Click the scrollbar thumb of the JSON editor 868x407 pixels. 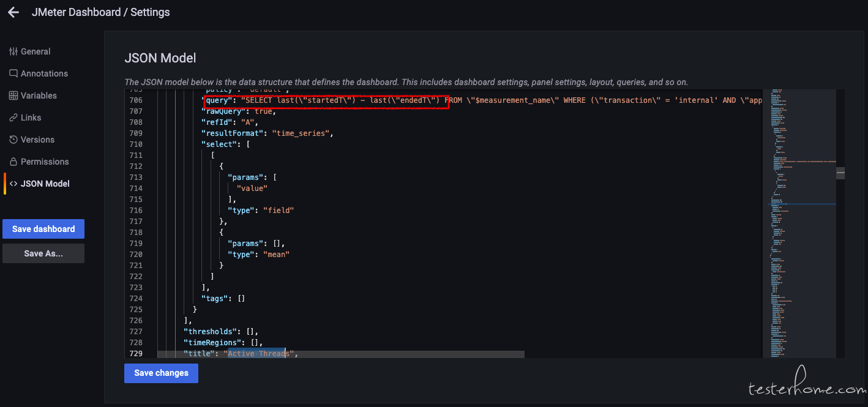(840, 173)
